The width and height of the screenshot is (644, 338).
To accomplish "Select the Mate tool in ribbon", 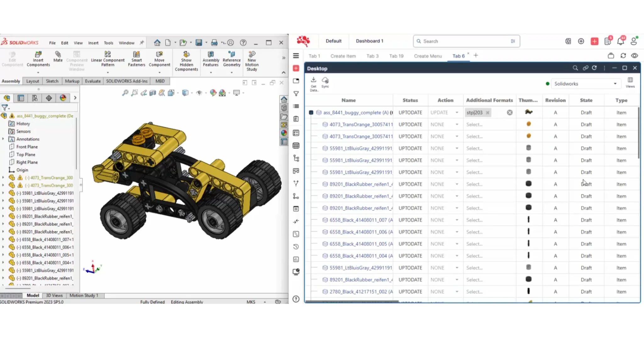I will tap(58, 57).
